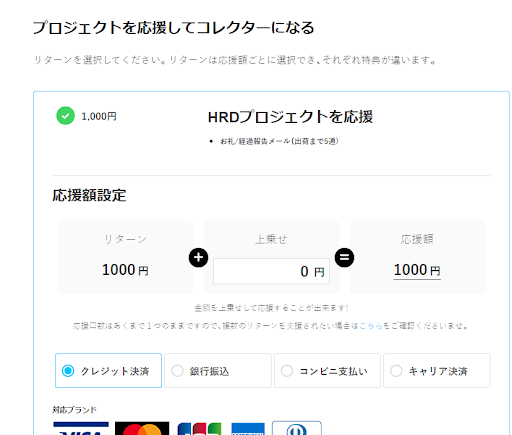Click the green checkmark for 1,000円 return

pyautogui.click(x=65, y=116)
